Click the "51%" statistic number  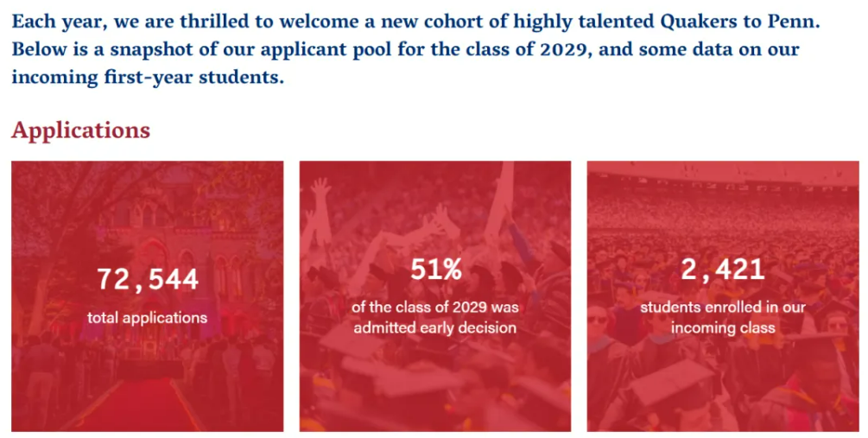pos(435,270)
